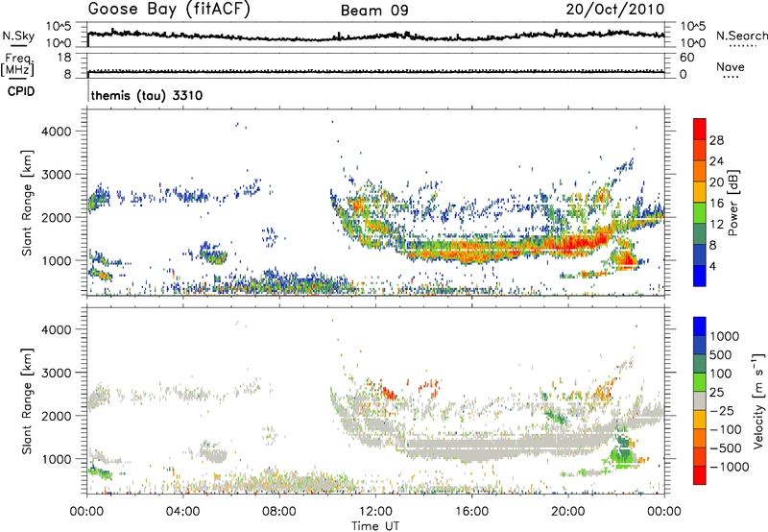
Task: Click the yellow 16–20 dB Power colorbar segment
Action: pos(700,192)
